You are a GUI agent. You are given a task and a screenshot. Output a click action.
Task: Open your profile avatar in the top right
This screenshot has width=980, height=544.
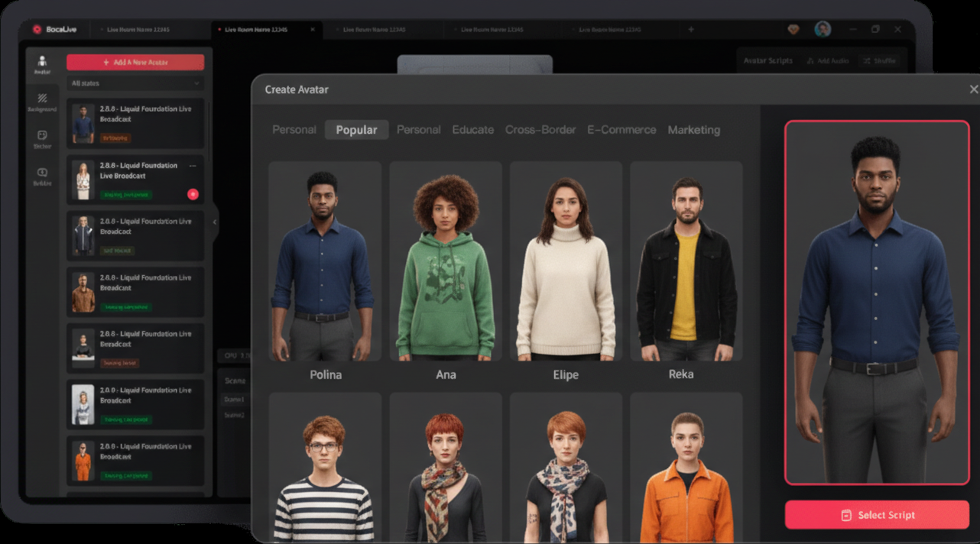click(823, 28)
